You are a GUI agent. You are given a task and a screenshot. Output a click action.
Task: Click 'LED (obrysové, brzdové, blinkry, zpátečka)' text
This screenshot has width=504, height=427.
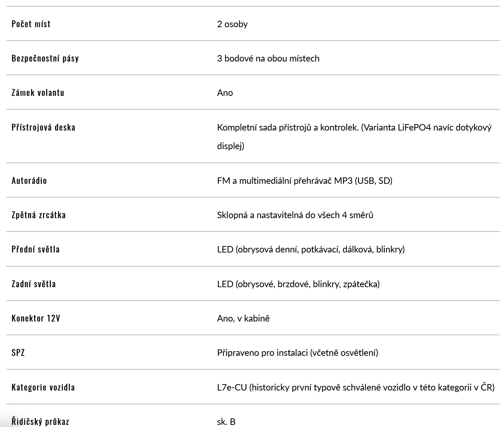click(x=298, y=284)
